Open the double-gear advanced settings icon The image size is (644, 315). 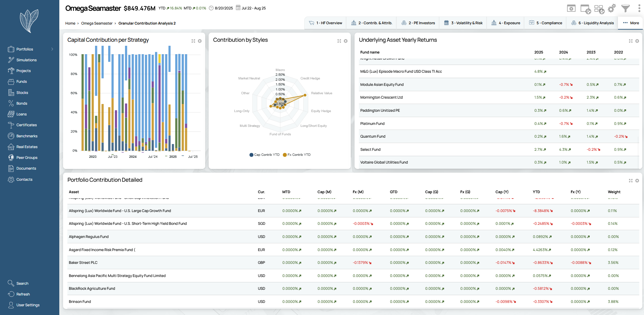[x=612, y=8]
